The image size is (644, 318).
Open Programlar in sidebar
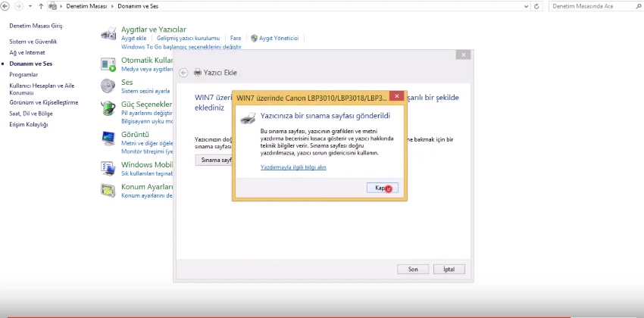(23, 75)
